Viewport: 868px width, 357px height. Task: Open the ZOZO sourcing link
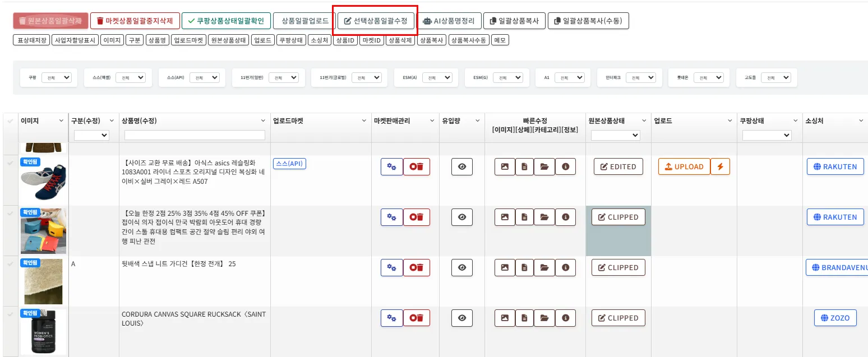pos(835,318)
